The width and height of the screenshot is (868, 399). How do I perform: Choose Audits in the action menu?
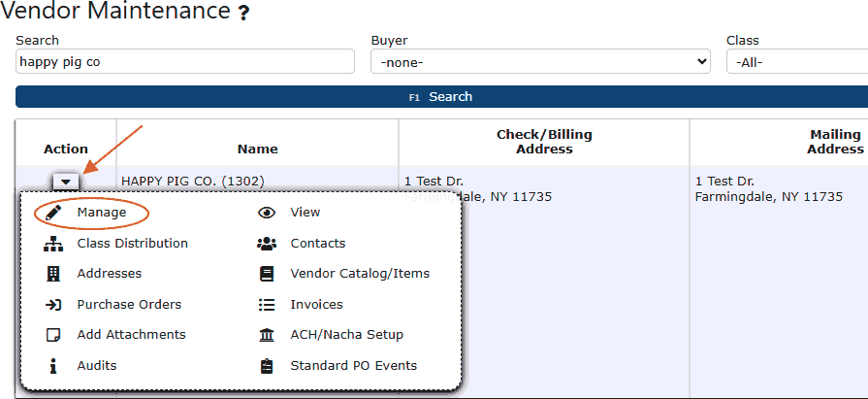pos(97,366)
